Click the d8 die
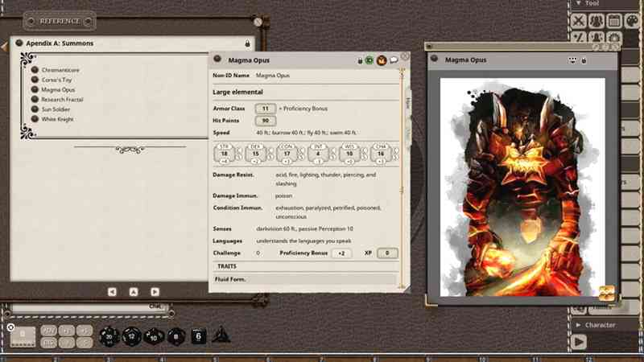This screenshot has width=644, height=362. click(x=175, y=337)
